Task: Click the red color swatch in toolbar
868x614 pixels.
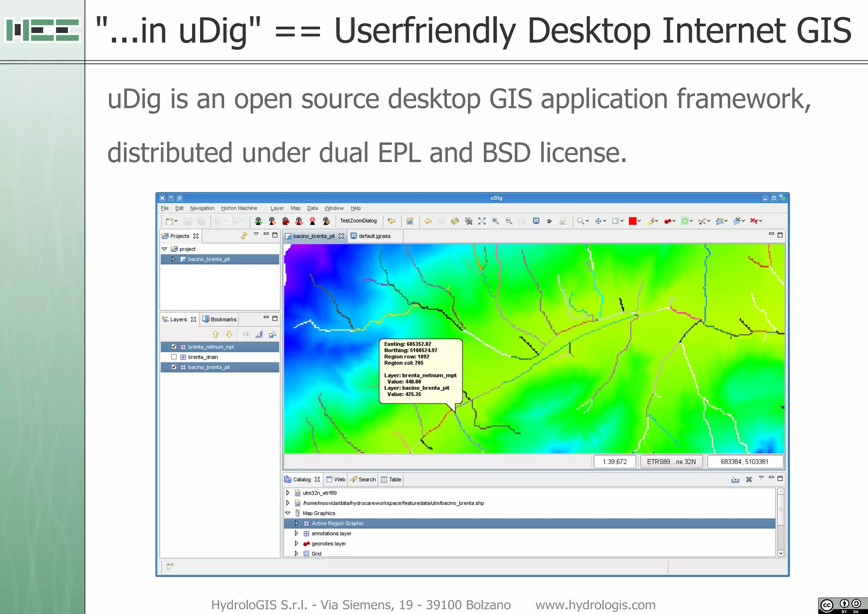Action: (632, 221)
